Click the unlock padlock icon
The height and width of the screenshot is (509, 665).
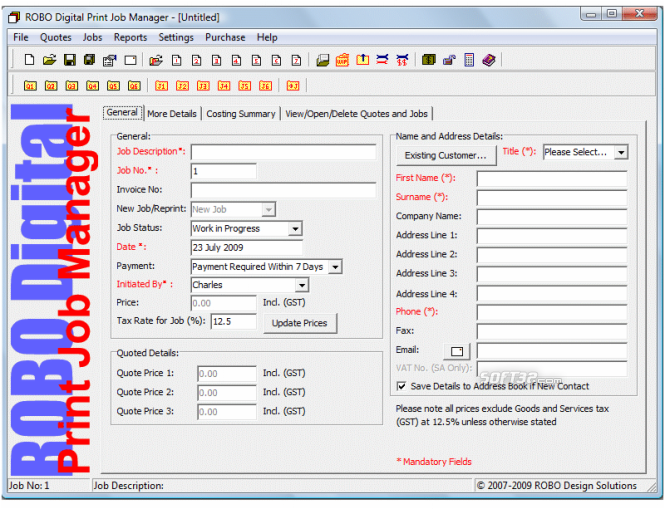coord(449,60)
